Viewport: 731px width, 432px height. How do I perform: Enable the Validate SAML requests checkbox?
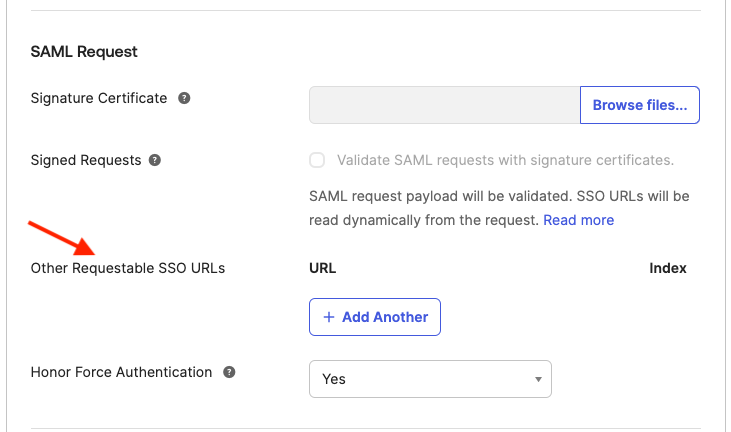coord(317,160)
